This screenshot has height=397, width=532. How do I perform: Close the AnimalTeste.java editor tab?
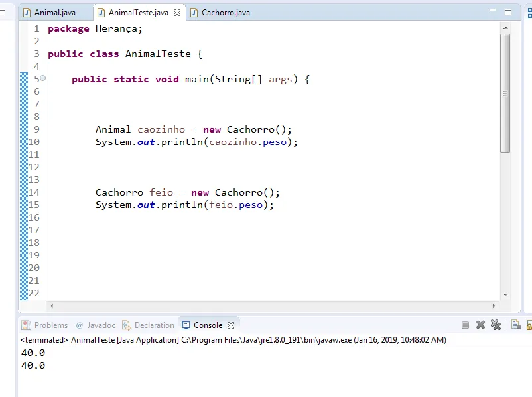coord(177,13)
